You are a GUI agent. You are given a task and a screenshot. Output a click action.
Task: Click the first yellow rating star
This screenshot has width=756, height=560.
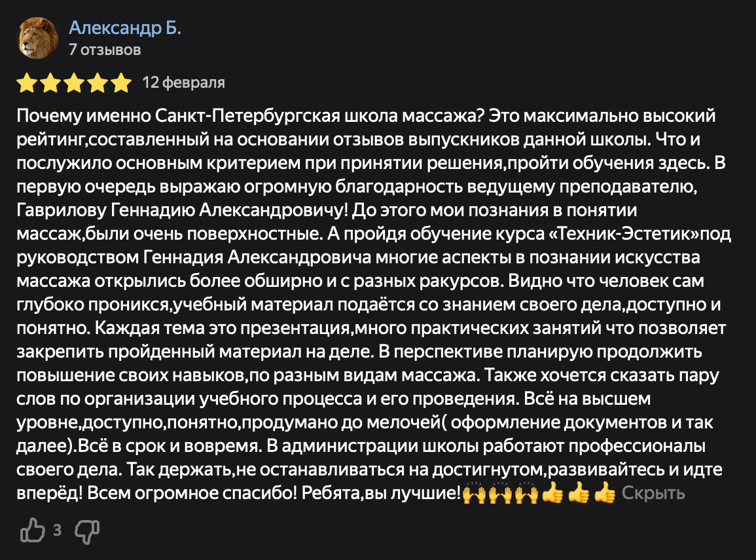pyautogui.click(x=27, y=83)
